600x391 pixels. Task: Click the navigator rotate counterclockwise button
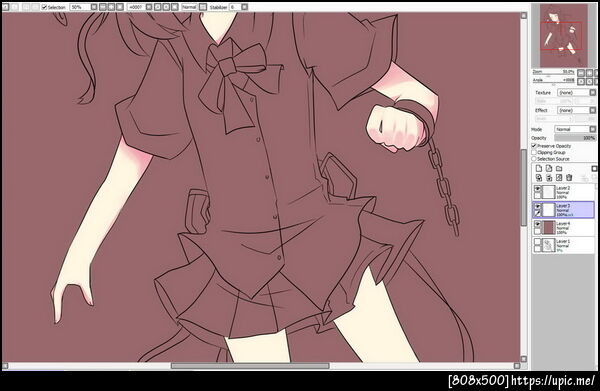pyautogui.click(x=581, y=81)
